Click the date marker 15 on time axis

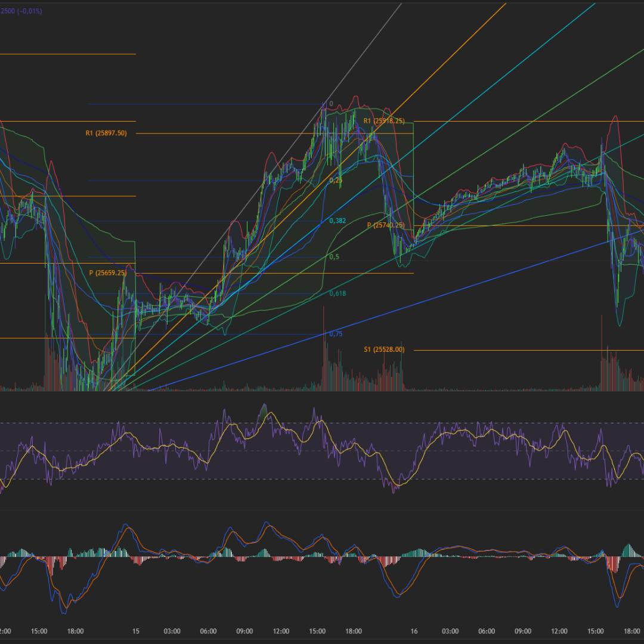(136, 631)
